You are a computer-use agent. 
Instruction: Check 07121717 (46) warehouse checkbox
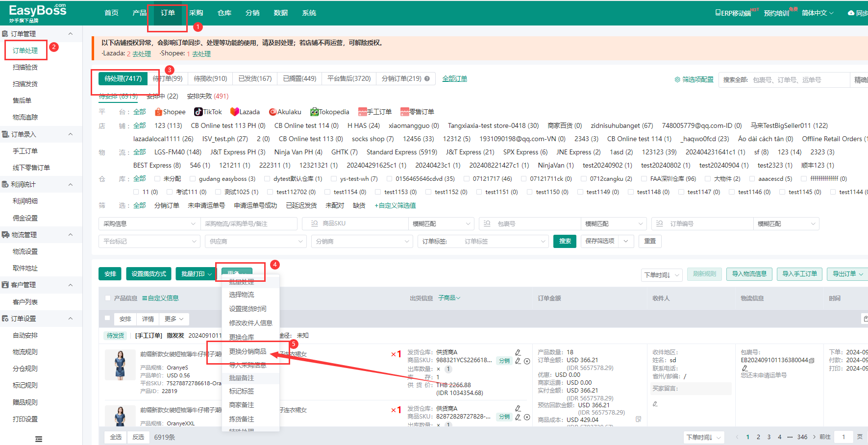click(467, 179)
